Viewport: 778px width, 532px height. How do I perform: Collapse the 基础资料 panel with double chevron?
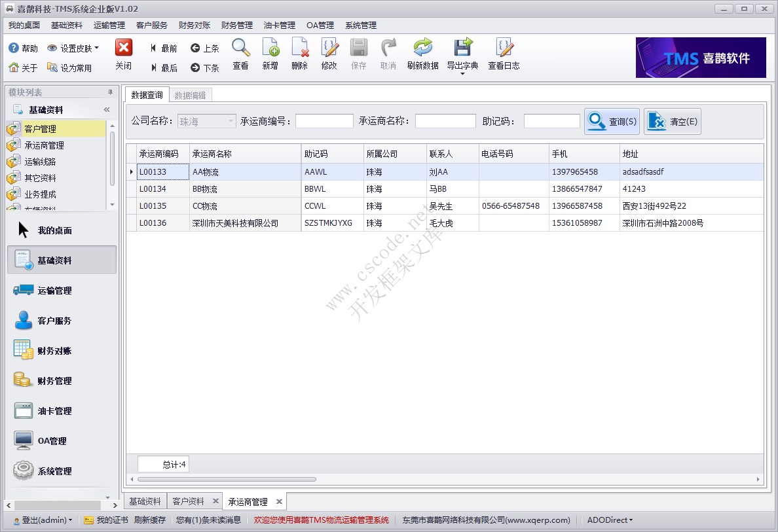(107, 109)
